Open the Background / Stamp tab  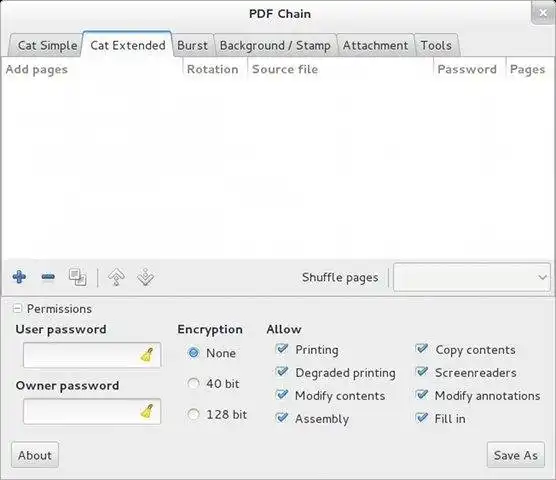(x=275, y=45)
